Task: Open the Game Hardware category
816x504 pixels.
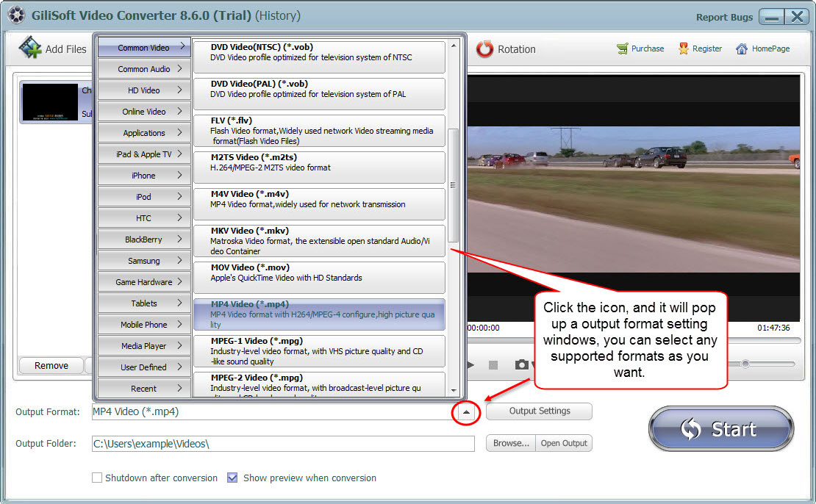Action: click(x=144, y=282)
